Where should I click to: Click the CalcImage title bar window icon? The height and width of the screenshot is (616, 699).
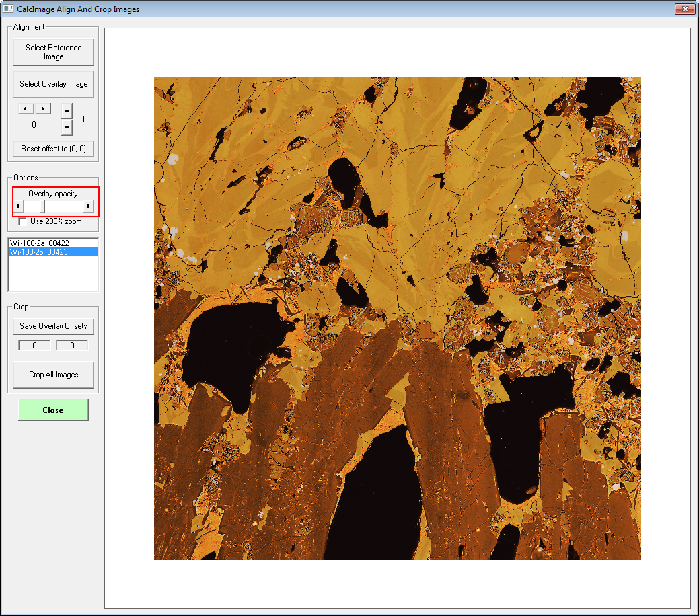(x=8, y=9)
